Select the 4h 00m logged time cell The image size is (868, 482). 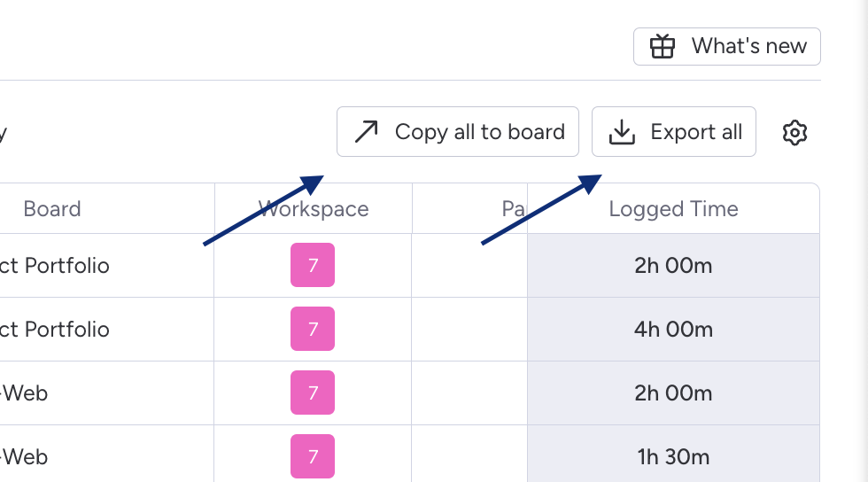point(673,329)
